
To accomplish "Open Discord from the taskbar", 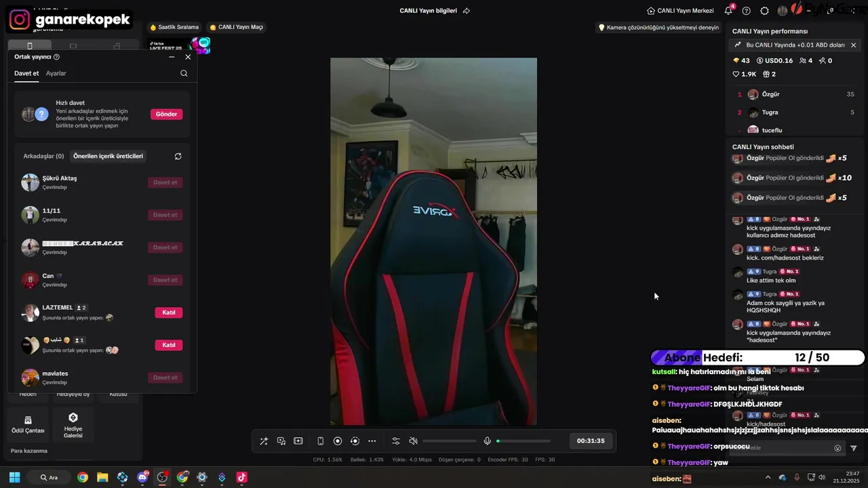I will point(142,477).
